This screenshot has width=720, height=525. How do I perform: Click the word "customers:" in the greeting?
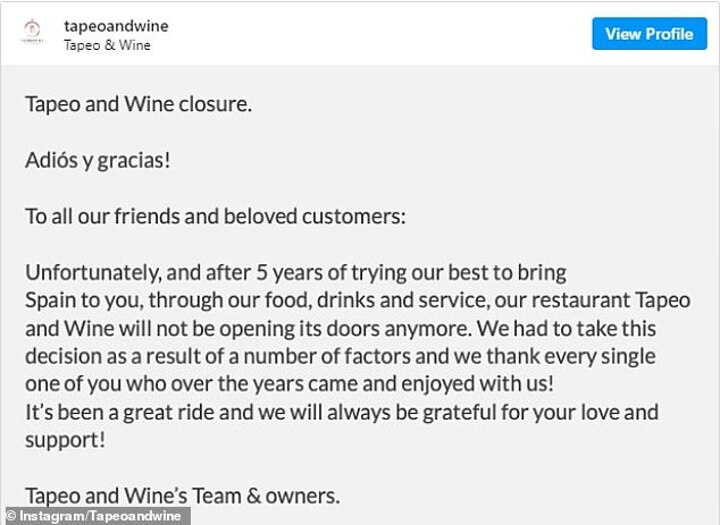coord(357,216)
